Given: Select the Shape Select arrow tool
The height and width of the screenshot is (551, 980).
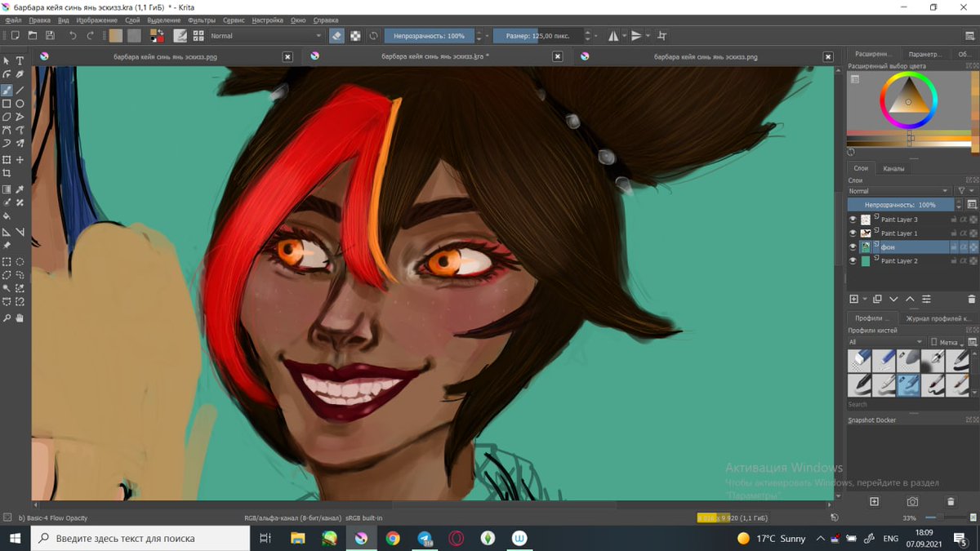Looking at the screenshot, I should pos(7,61).
